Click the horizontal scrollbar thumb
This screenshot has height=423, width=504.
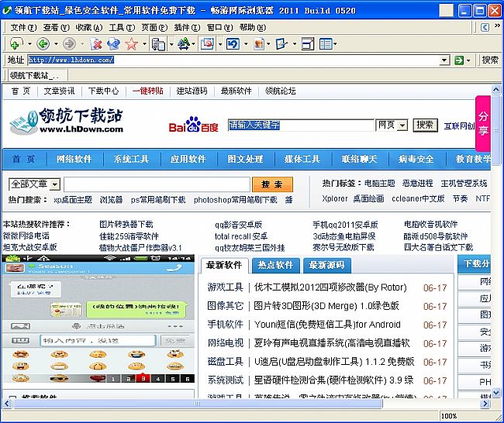point(198,404)
